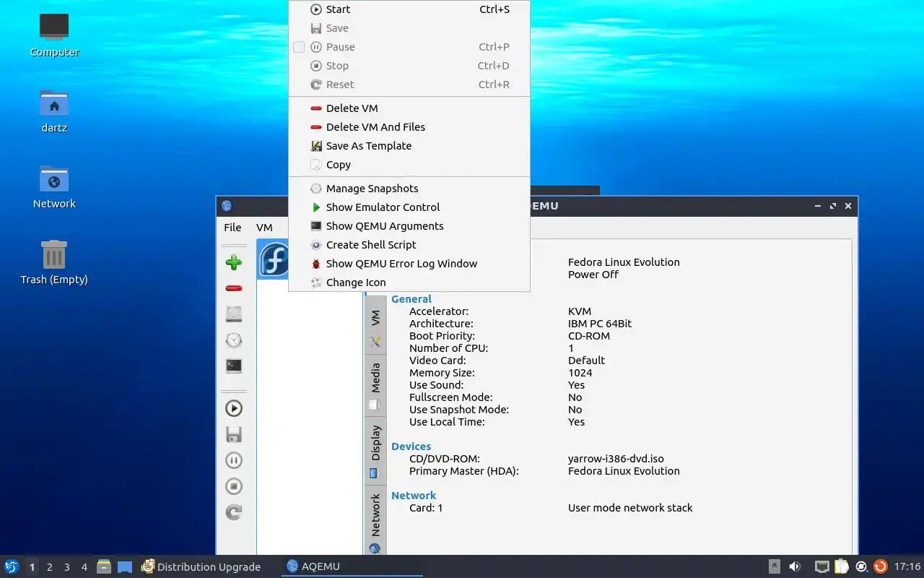Screen dimensions: 924x578
Task: Choose Start in the VM context menu
Action: click(x=409, y=9)
